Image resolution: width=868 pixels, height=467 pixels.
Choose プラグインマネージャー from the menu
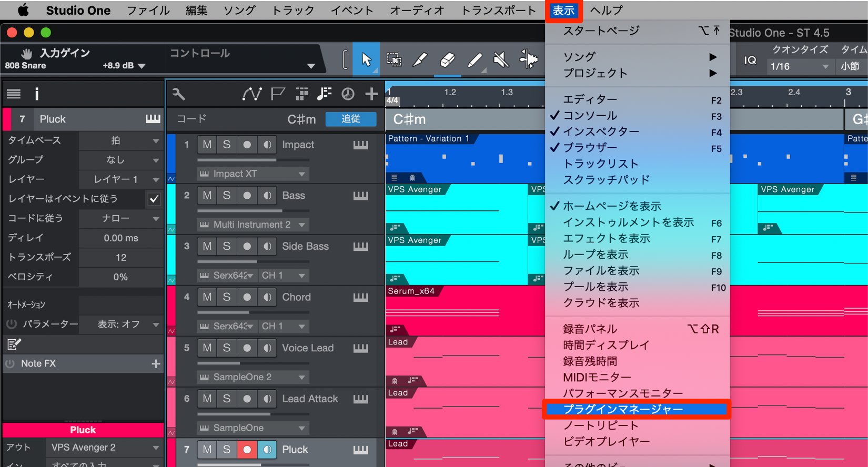(636, 409)
